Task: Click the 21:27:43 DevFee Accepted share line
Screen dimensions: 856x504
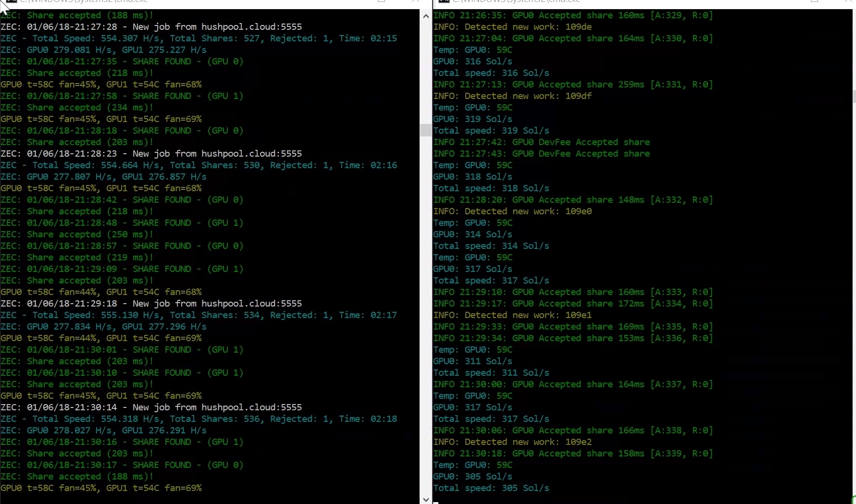Action: [x=542, y=154]
